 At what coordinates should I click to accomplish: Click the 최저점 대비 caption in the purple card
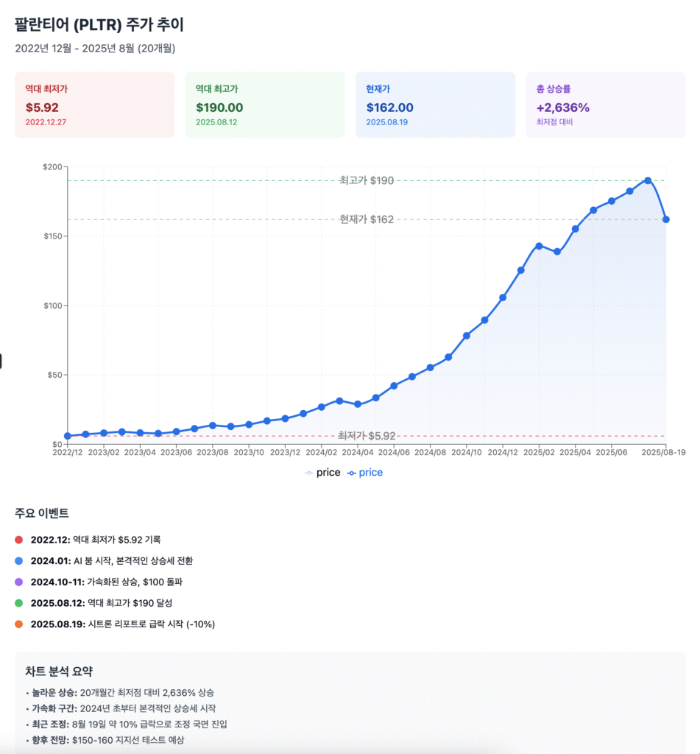coord(555,122)
